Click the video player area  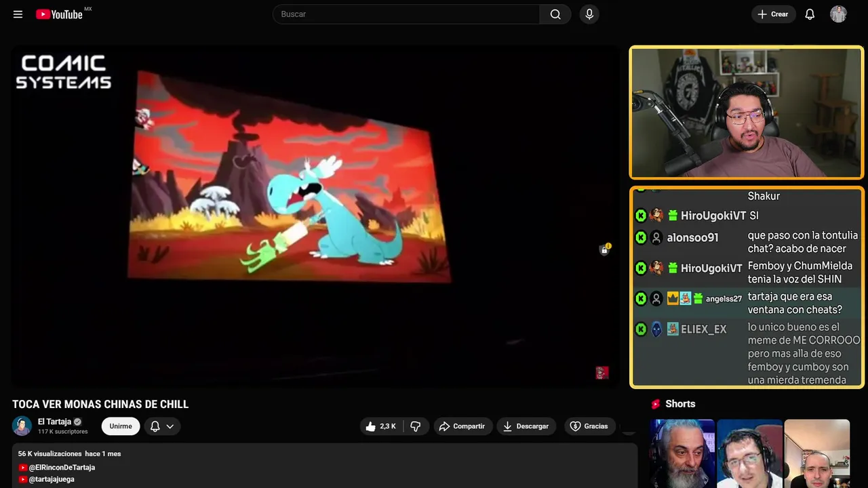tap(315, 217)
